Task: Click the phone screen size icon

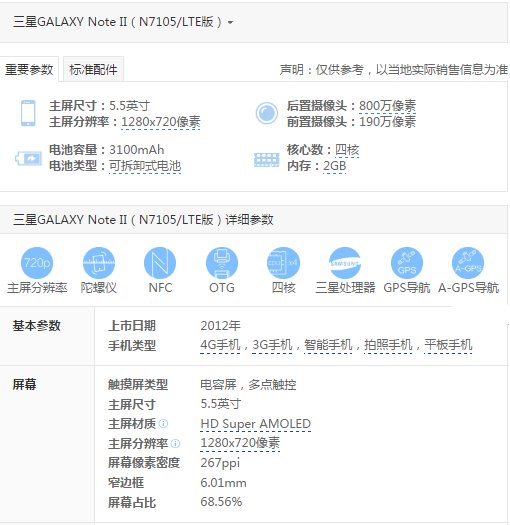Action: pyautogui.click(x=28, y=113)
